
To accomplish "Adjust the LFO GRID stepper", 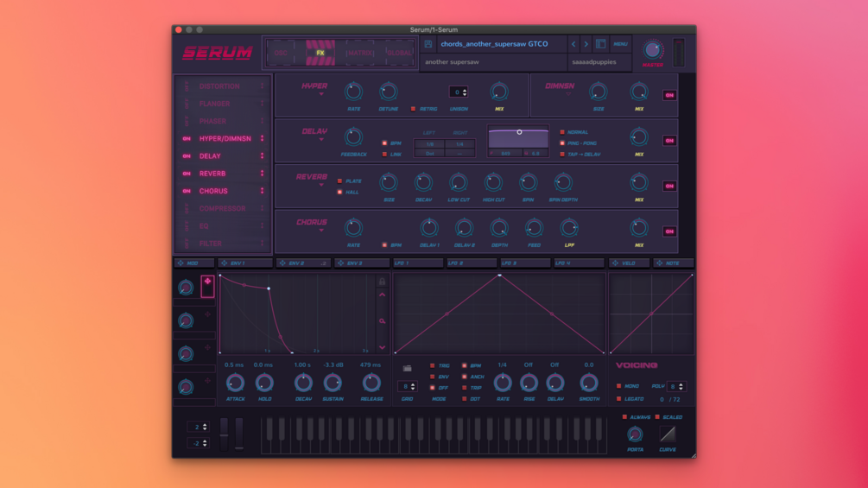I will point(413,386).
